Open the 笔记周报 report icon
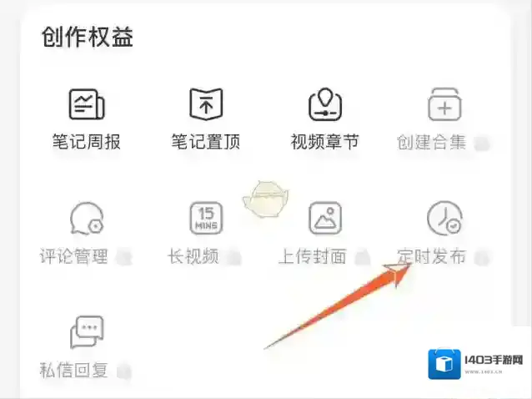 (87, 104)
